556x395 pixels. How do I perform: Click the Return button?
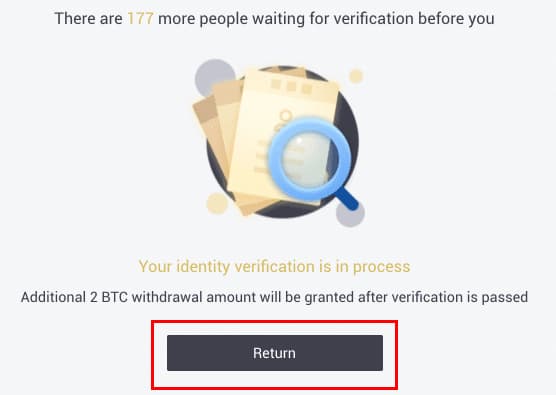tap(275, 353)
